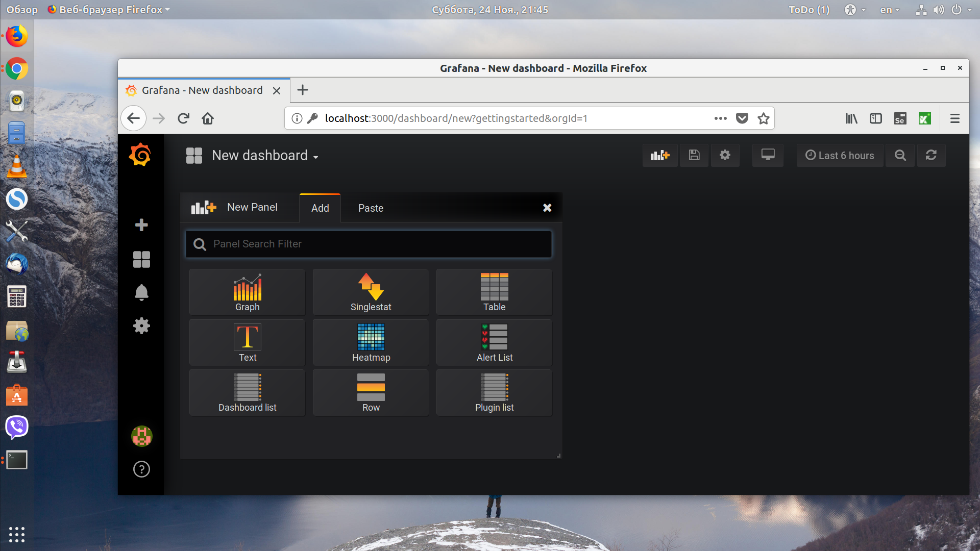
Task: Toggle the Firefox sidebar view icon
Action: (876, 118)
